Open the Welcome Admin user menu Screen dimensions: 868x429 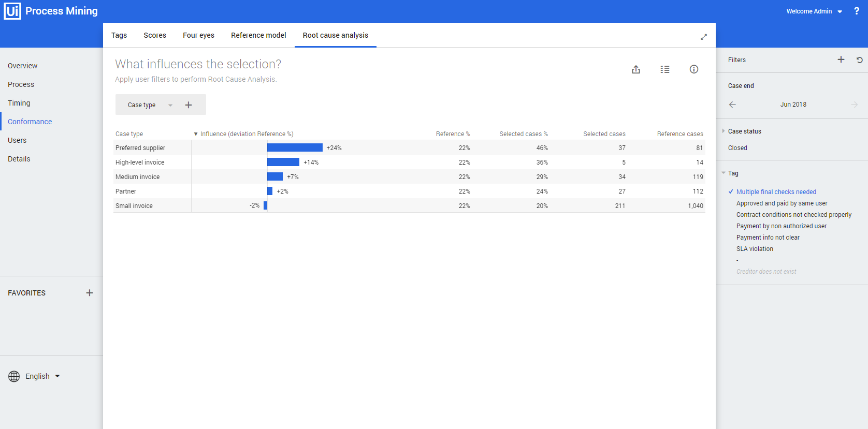[x=814, y=11]
